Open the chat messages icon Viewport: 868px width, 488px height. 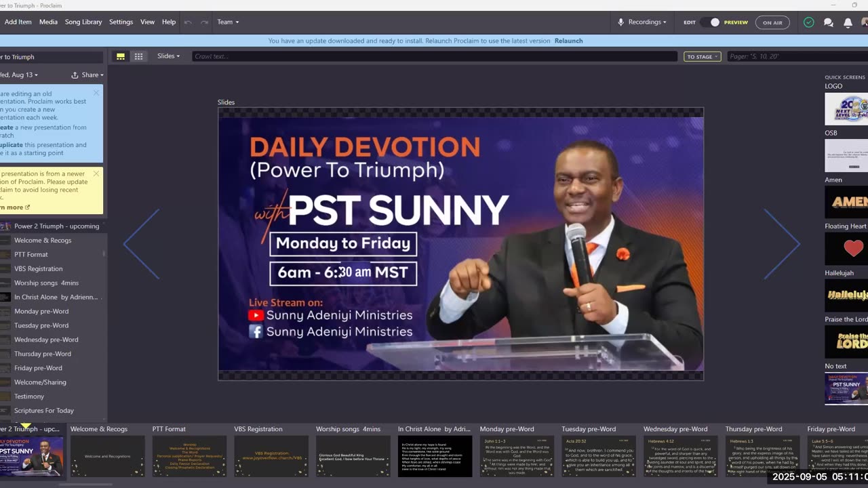pos(828,22)
